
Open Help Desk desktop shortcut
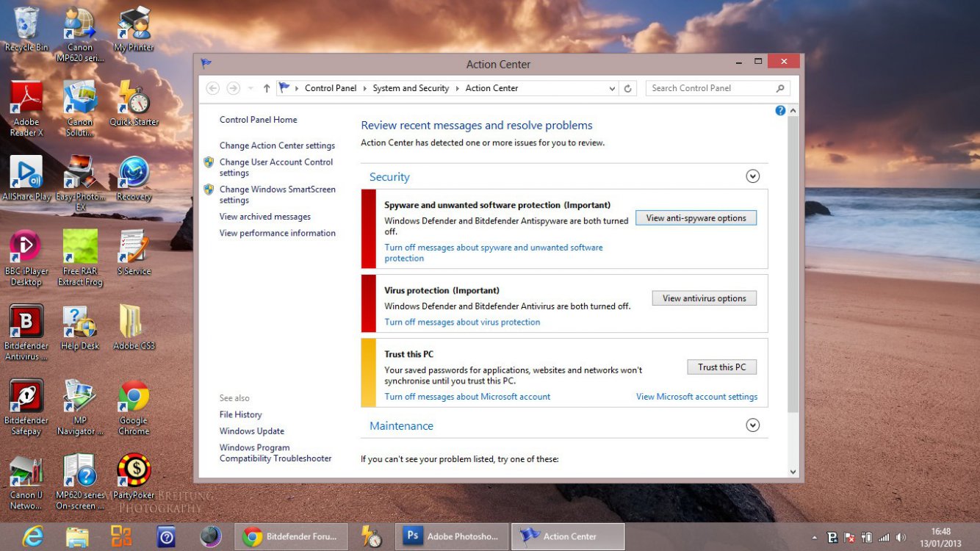point(80,328)
